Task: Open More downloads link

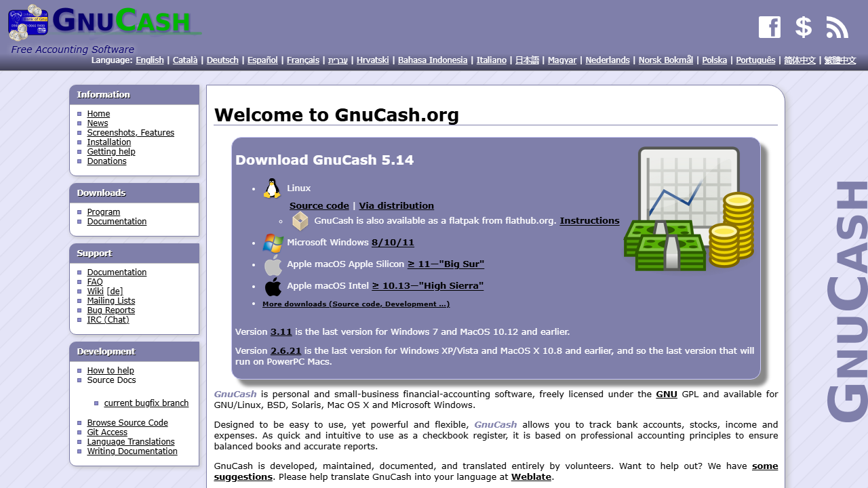Action: click(356, 304)
